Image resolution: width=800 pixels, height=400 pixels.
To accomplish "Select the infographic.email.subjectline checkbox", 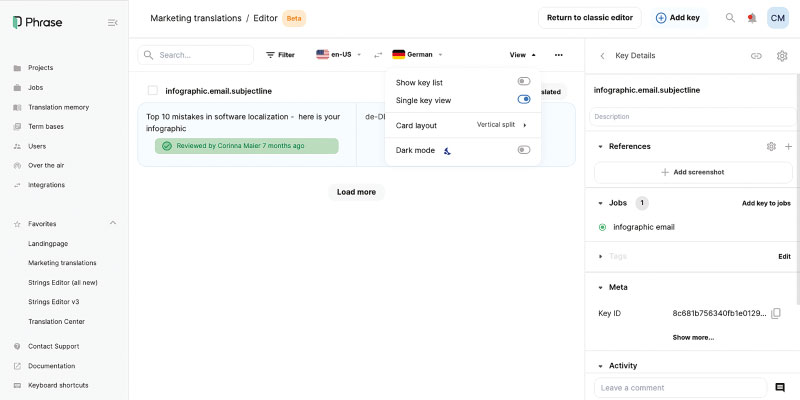I will tap(153, 91).
